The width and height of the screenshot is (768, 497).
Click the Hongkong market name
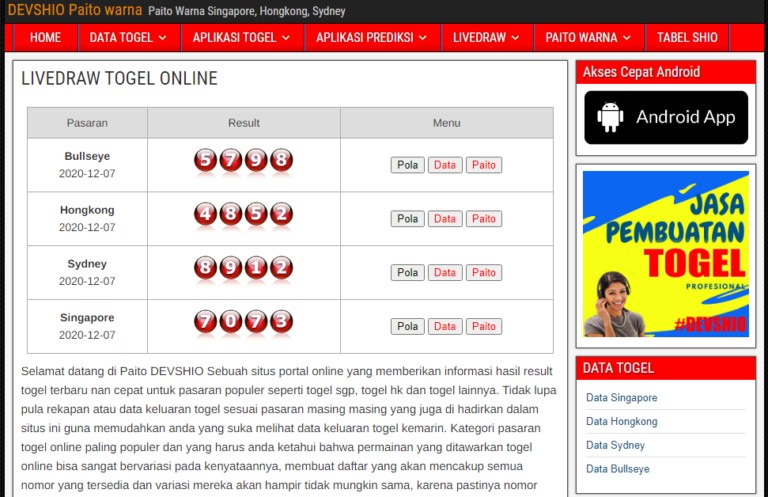(87, 210)
